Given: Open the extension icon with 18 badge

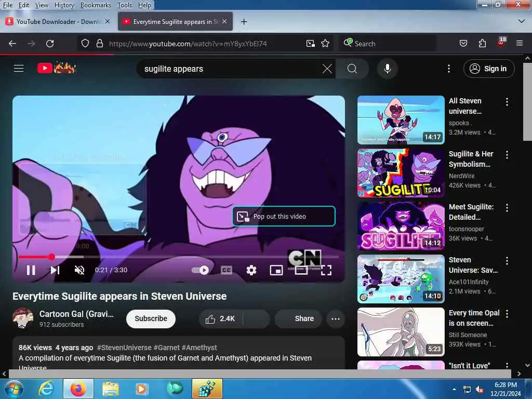Looking at the screenshot, I should [x=501, y=43].
